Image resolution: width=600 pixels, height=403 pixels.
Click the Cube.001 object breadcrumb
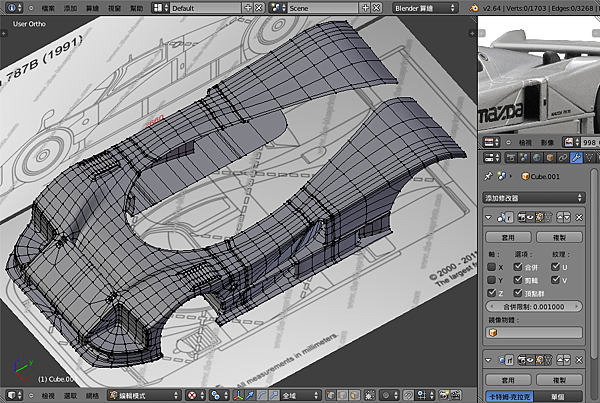(x=541, y=176)
